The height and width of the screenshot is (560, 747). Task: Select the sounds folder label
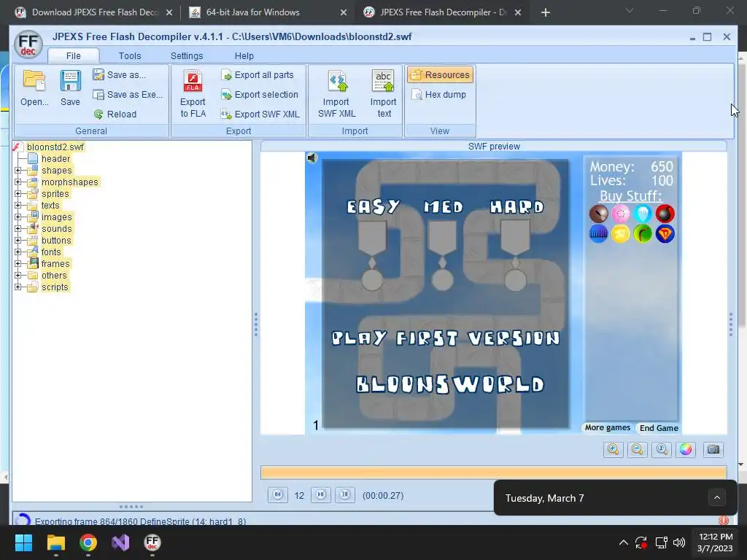tap(56, 228)
